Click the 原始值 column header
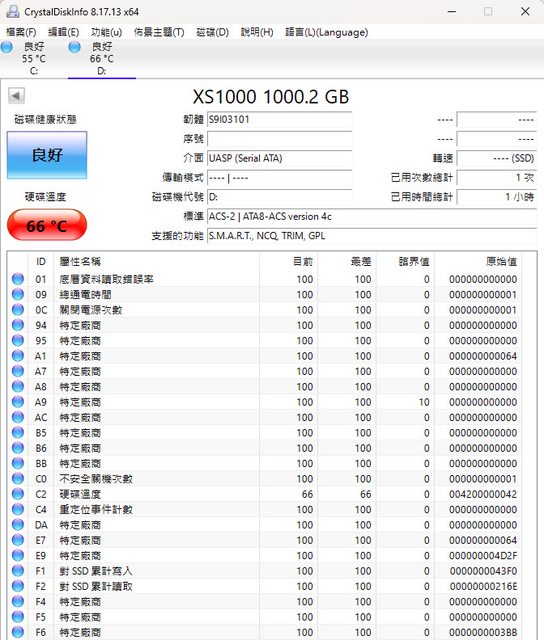Screen dimensions: 544x640 pyautogui.click(x=501, y=261)
